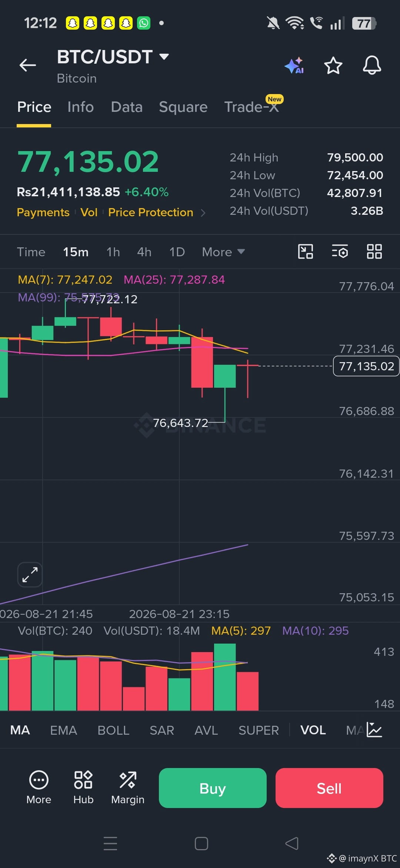
Task: Open the Hub icon
Action: (83, 787)
